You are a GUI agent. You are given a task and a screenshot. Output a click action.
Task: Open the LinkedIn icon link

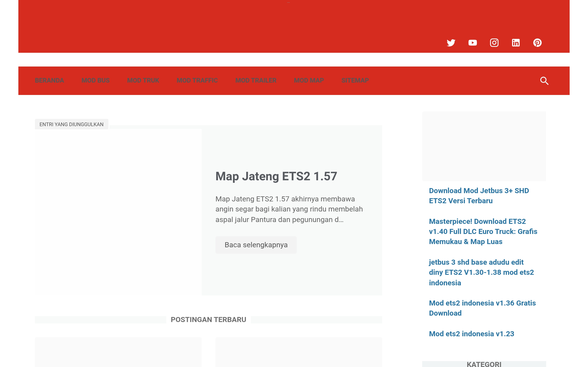coord(516,43)
